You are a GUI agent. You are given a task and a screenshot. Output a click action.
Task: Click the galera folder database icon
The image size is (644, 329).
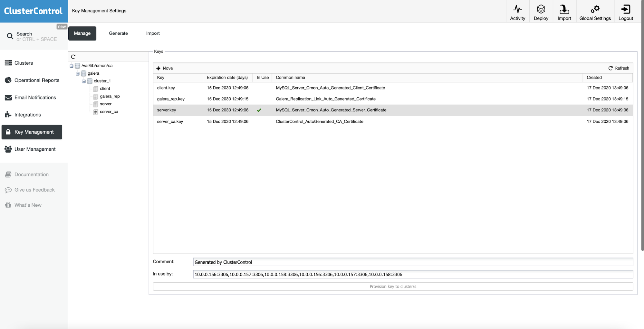84,73
